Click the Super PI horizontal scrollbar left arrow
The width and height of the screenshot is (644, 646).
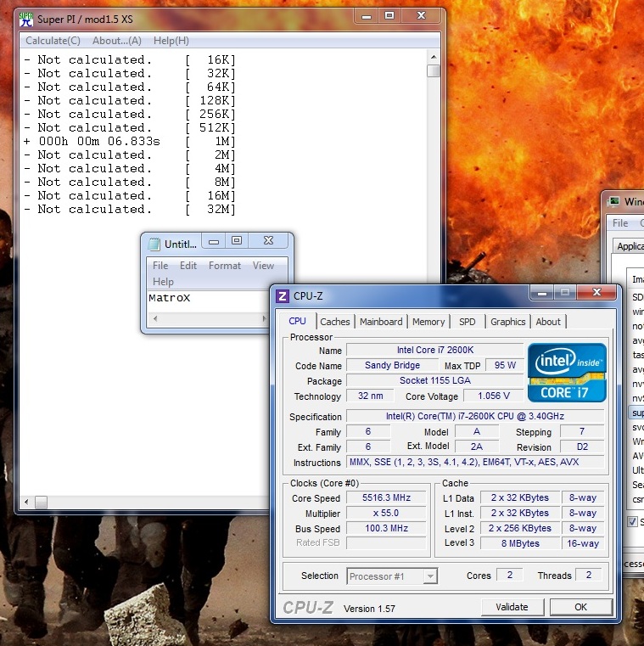click(x=25, y=503)
